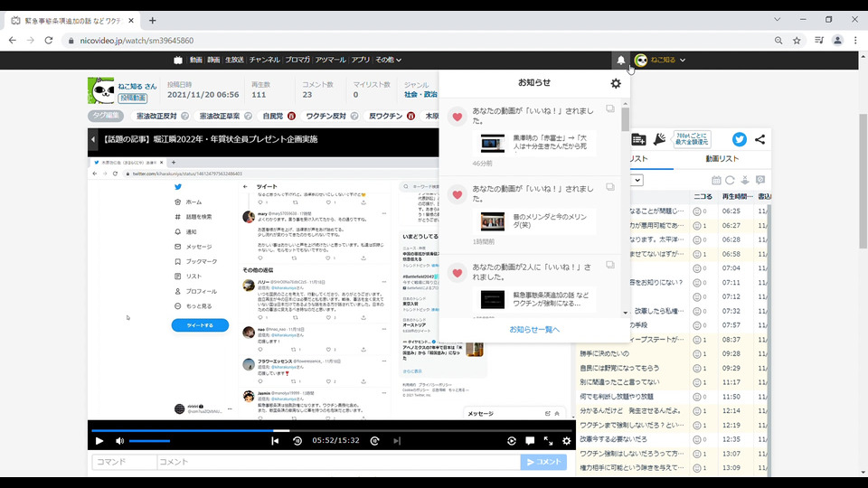Open comment calendar date icon
Image resolution: width=868 pixels, height=488 pixels.
tap(716, 181)
